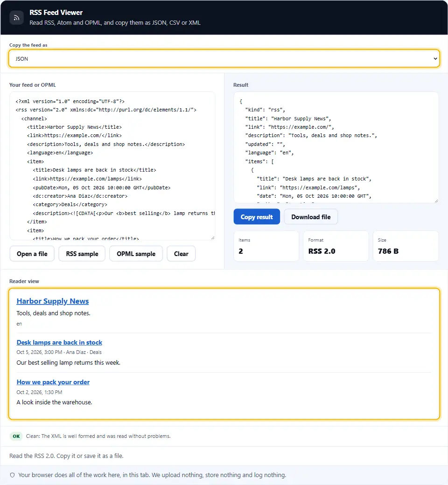Click the 'Clean: The XML is well formed' message
Viewport: 448px width, 485px height.
(x=98, y=436)
